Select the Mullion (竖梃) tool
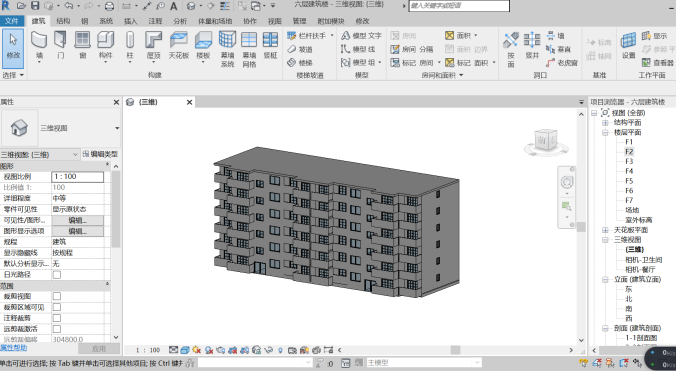 pyautogui.click(x=270, y=45)
